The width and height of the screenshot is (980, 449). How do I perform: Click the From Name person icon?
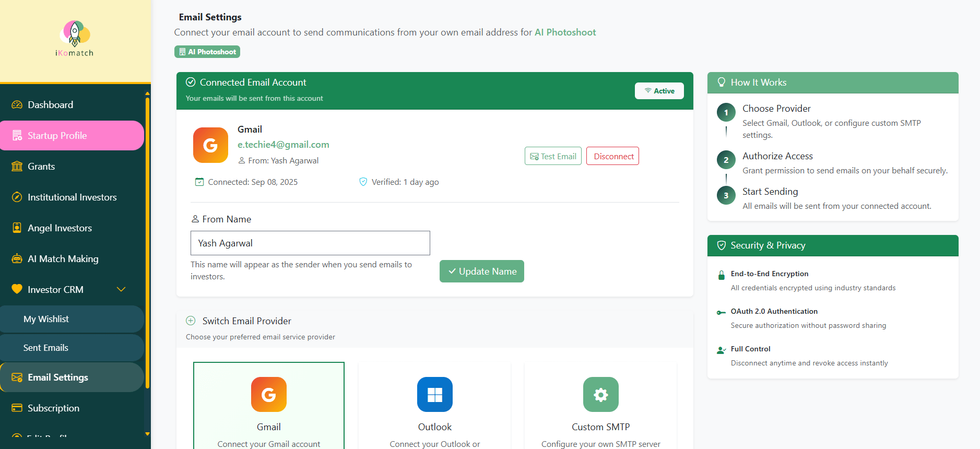(195, 219)
